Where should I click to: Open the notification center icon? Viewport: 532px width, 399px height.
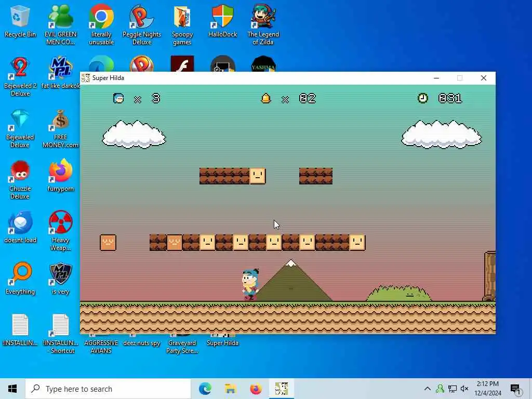[x=515, y=389]
